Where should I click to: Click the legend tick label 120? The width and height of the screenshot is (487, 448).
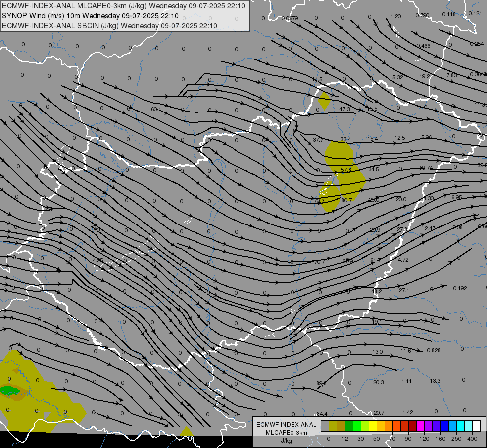click(424, 439)
